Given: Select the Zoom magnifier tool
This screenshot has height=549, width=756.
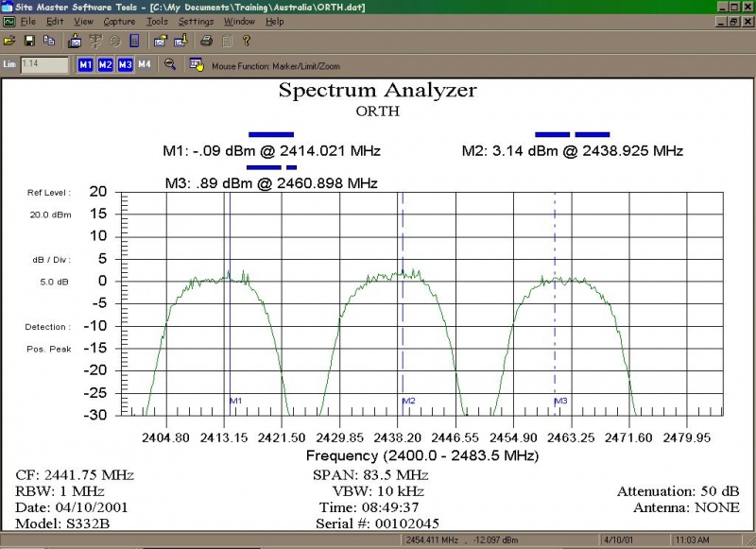Looking at the screenshot, I should [x=171, y=64].
